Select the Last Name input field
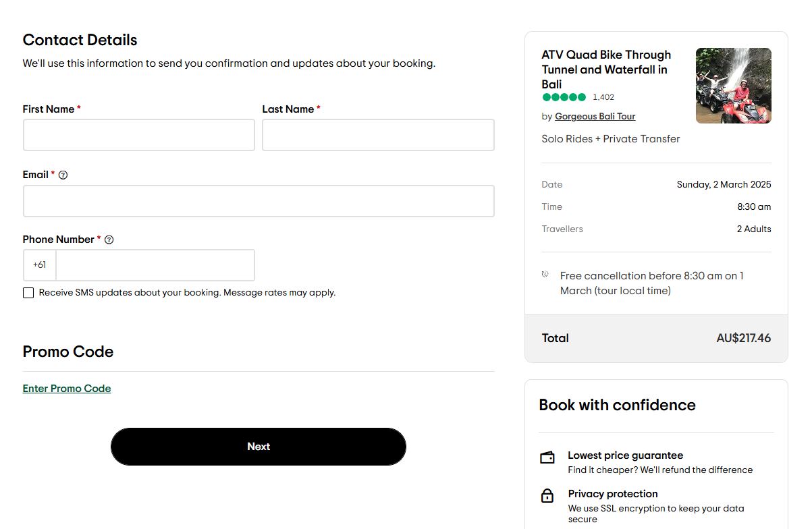812x529 pixels. [x=377, y=134]
